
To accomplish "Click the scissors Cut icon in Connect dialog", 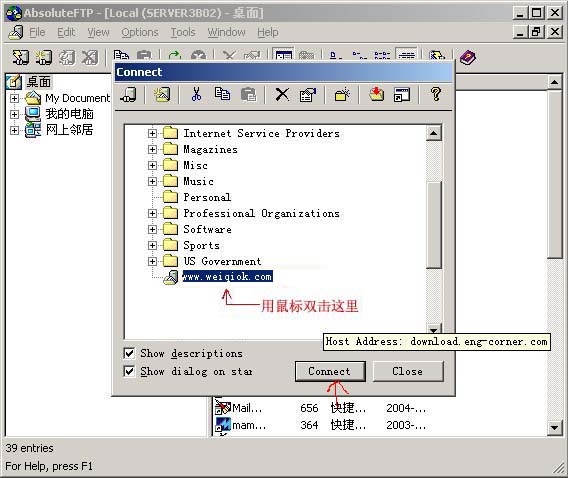I will 196,95.
